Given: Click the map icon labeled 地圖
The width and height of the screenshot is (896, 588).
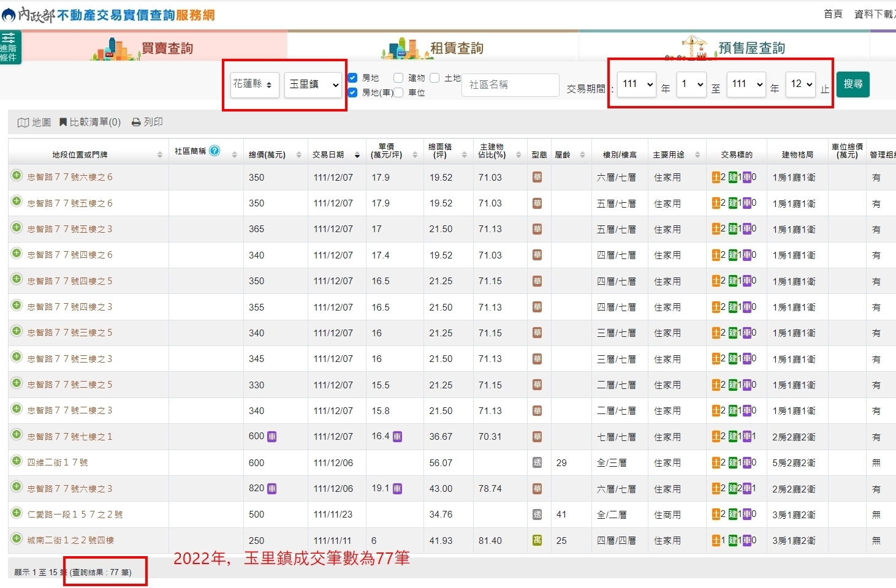Looking at the screenshot, I should pos(23,123).
